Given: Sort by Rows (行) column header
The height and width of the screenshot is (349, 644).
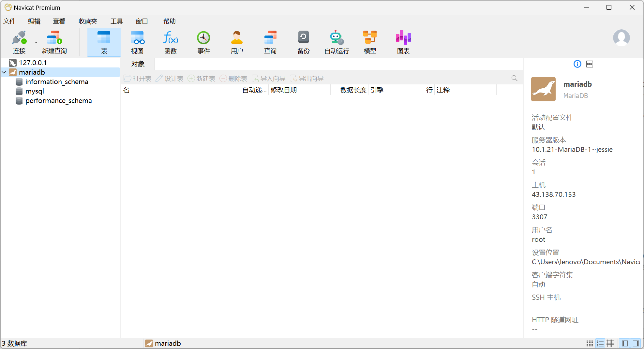Looking at the screenshot, I should coord(420,90).
